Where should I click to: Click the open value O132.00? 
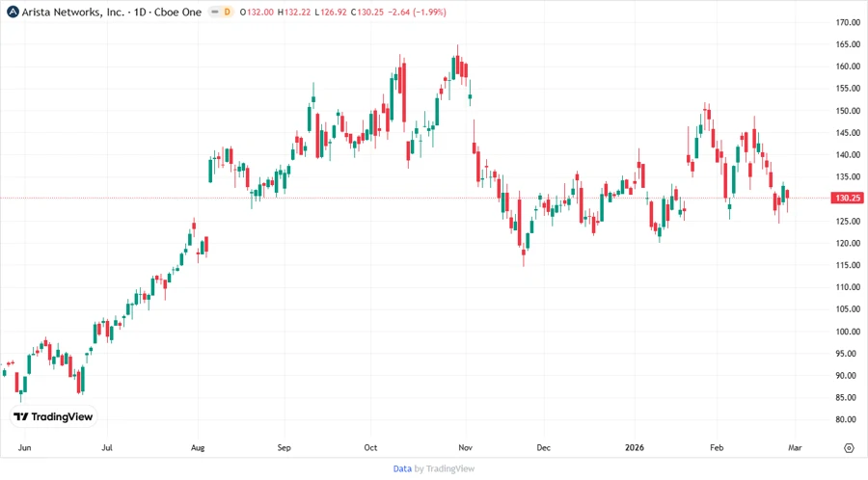[x=257, y=12]
